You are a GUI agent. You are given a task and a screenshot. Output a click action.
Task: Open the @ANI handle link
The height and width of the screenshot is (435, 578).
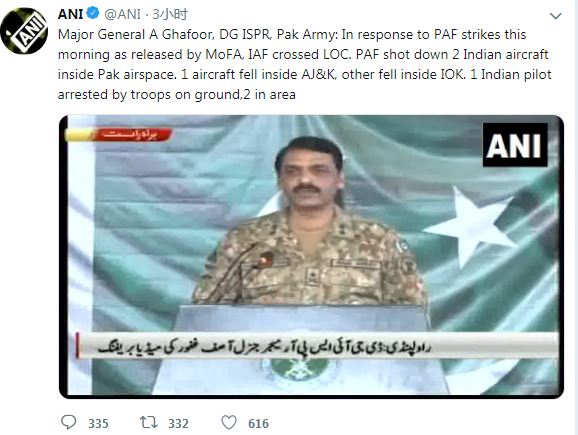tap(122, 14)
